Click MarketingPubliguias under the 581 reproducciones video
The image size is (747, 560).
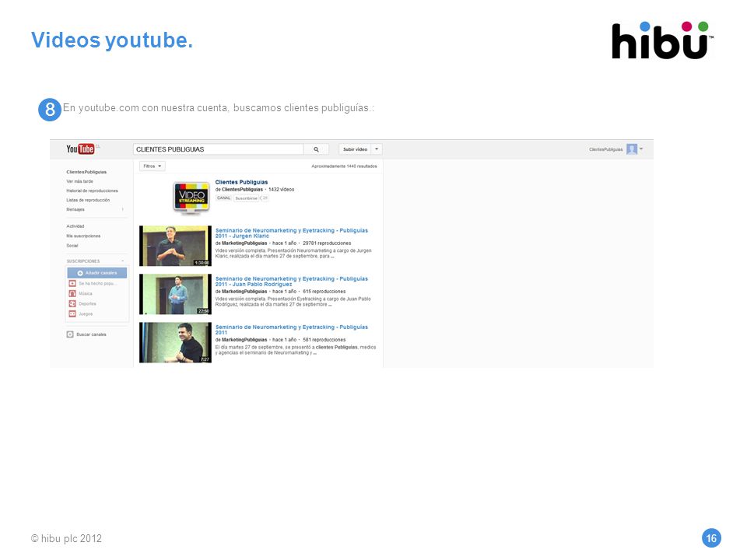point(244,340)
